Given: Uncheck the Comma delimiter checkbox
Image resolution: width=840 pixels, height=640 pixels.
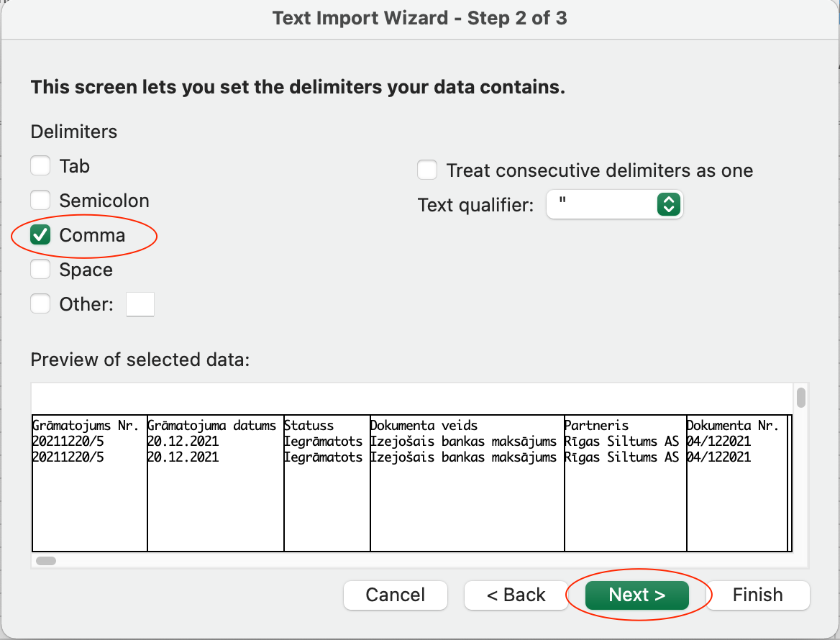Looking at the screenshot, I should point(40,235).
